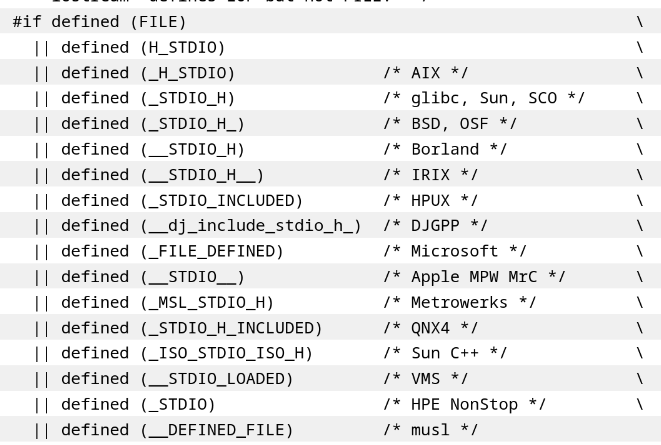The width and height of the screenshot is (661, 445).
Task: Click the HPUX comment
Action: (x=430, y=201)
